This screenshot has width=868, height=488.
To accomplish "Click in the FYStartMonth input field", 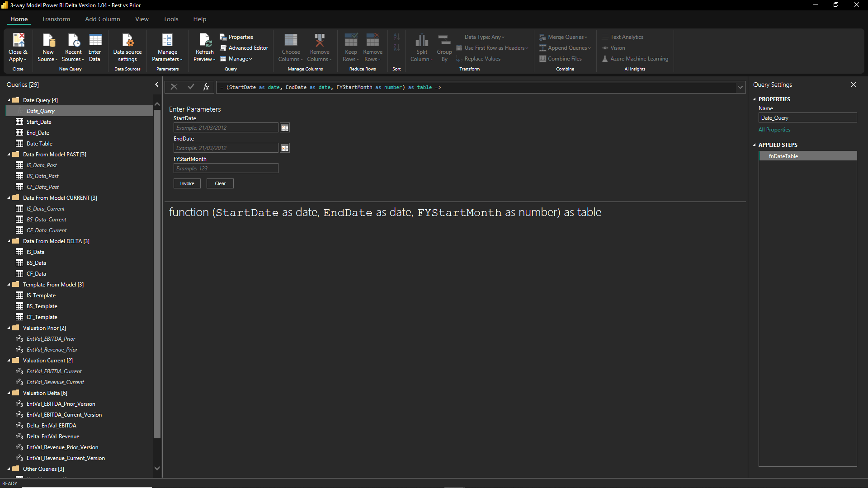I will click(x=226, y=169).
